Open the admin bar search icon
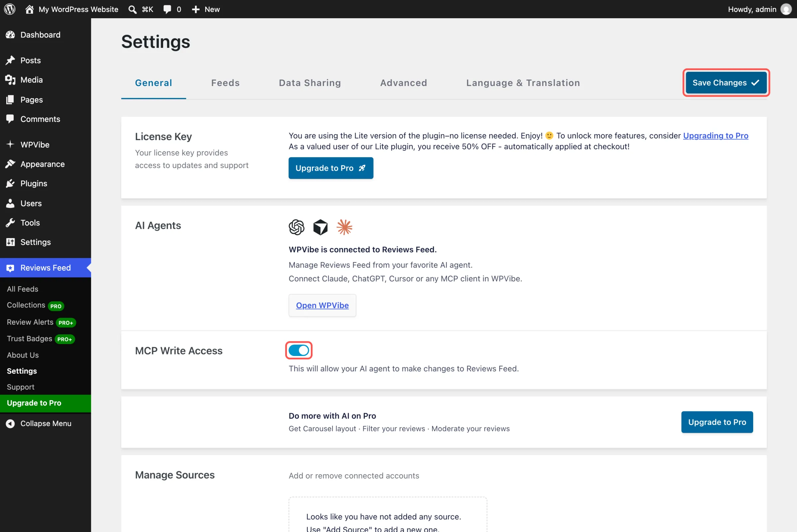The image size is (797, 532). click(x=132, y=9)
